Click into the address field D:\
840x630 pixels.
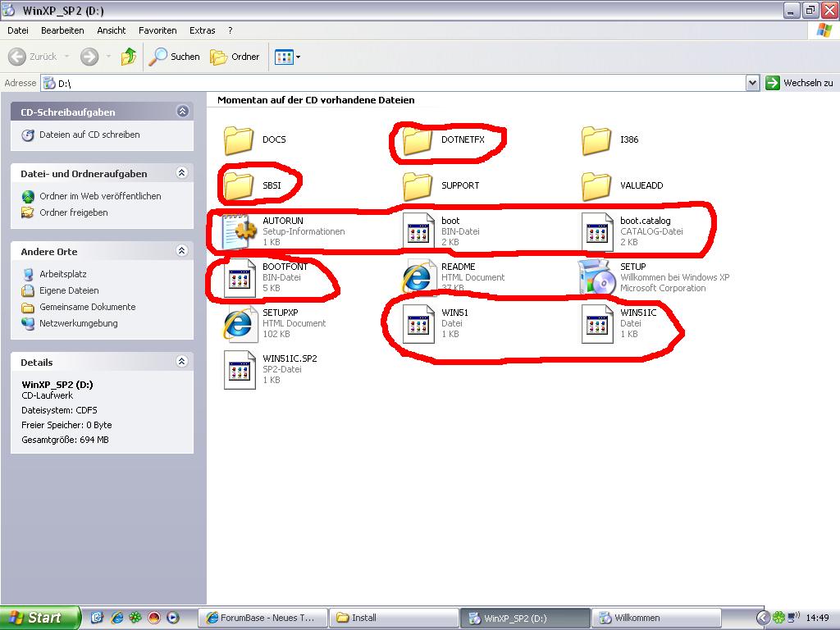coord(394,83)
